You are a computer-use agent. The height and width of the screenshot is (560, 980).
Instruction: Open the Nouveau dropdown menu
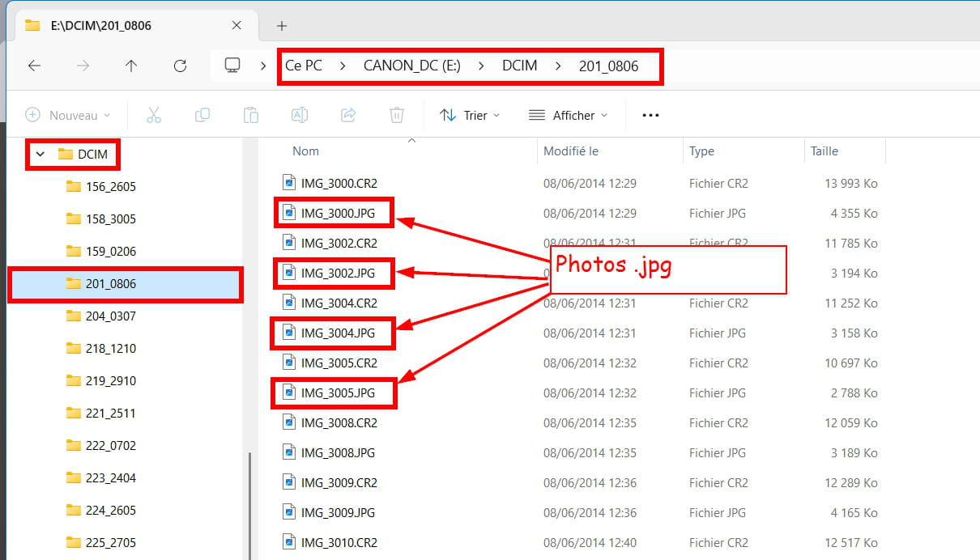[x=68, y=115]
